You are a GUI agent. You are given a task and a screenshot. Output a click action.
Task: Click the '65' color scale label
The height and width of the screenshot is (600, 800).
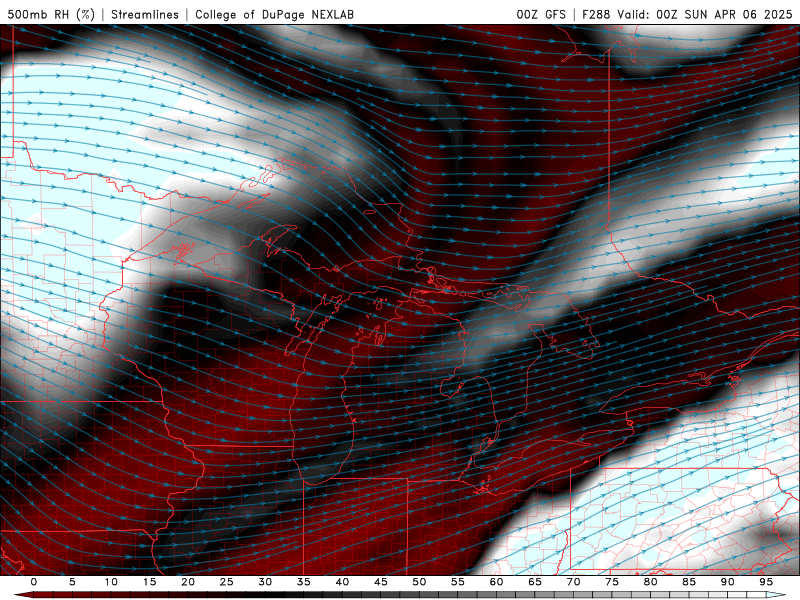[x=535, y=582]
